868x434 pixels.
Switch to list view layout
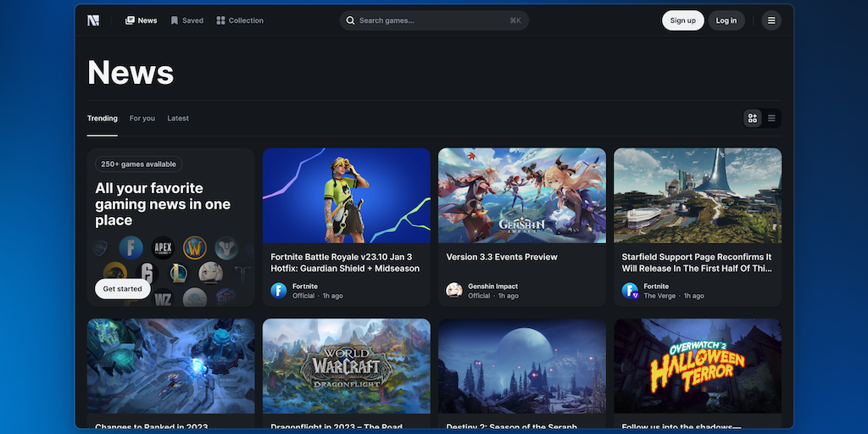pos(771,119)
